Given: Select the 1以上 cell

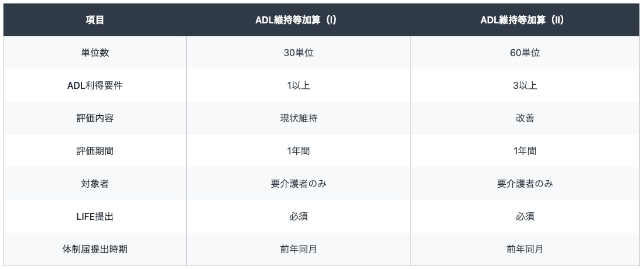Looking at the screenshot, I should 299,85.
